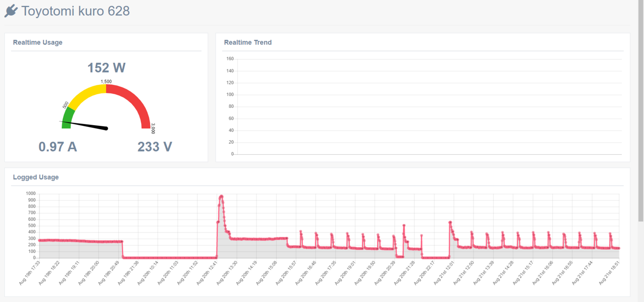Click the plug icon beside Toyotomi kuro 628
The height and width of the screenshot is (302, 644).
(x=11, y=11)
